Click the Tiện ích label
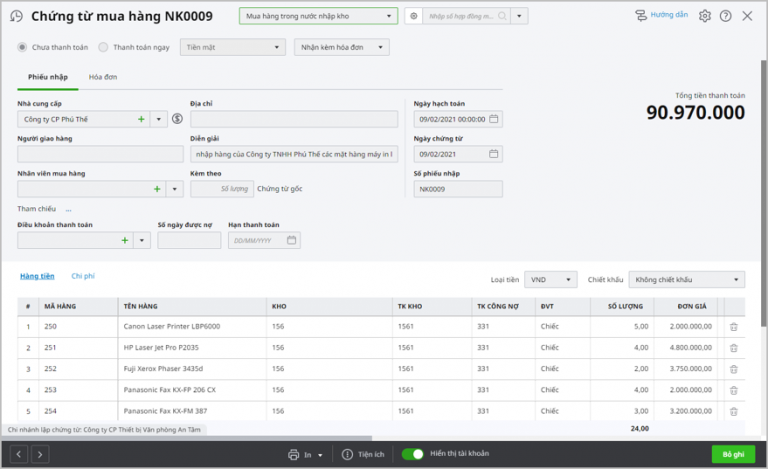 [371, 455]
